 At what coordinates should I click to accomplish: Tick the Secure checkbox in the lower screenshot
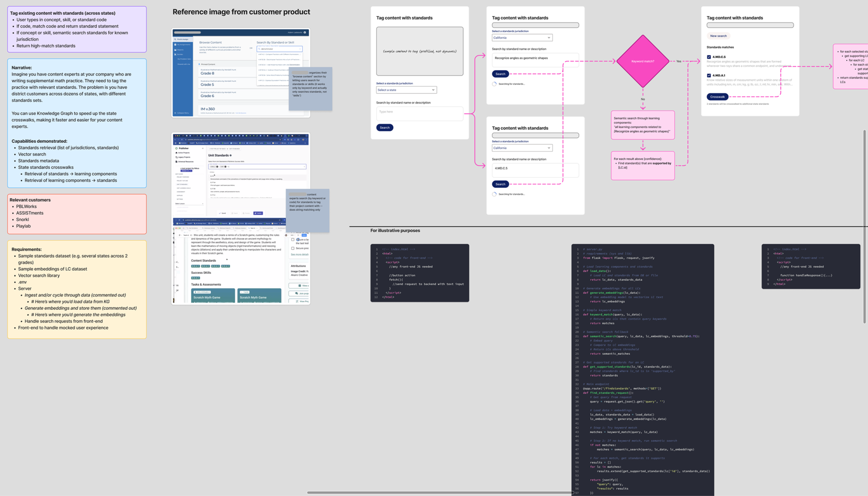[x=293, y=248]
